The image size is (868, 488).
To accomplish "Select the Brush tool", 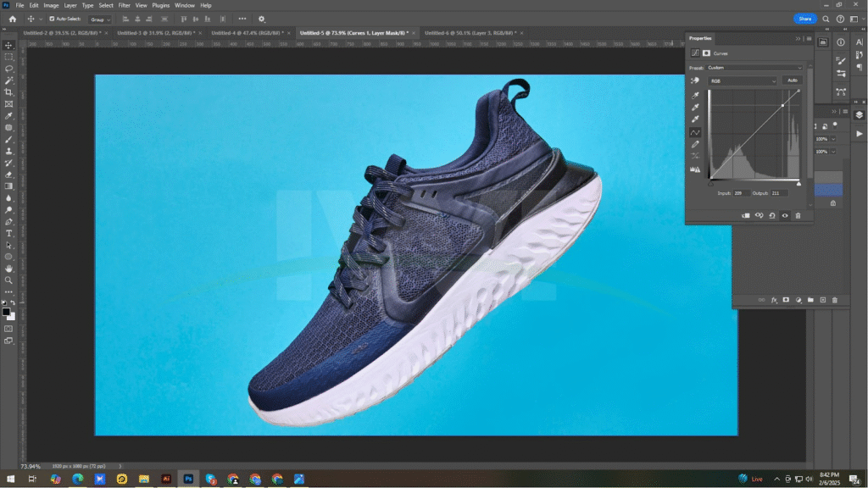I will [x=8, y=140].
